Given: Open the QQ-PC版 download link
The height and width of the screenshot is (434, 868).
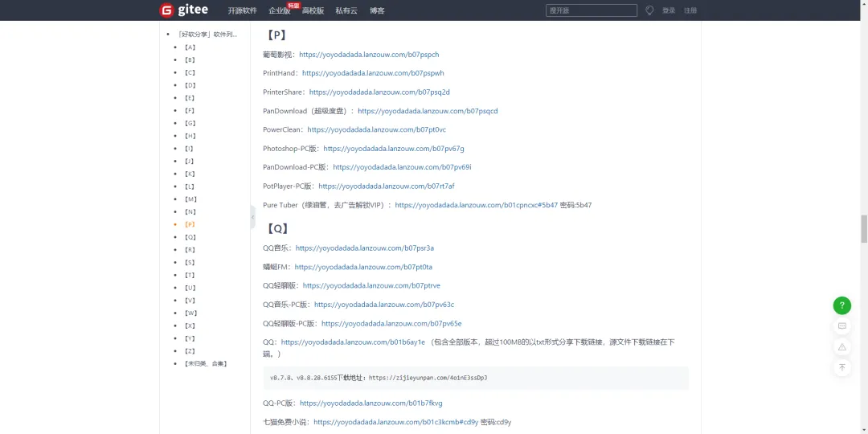Looking at the screenshot, I should coord(371,403).
